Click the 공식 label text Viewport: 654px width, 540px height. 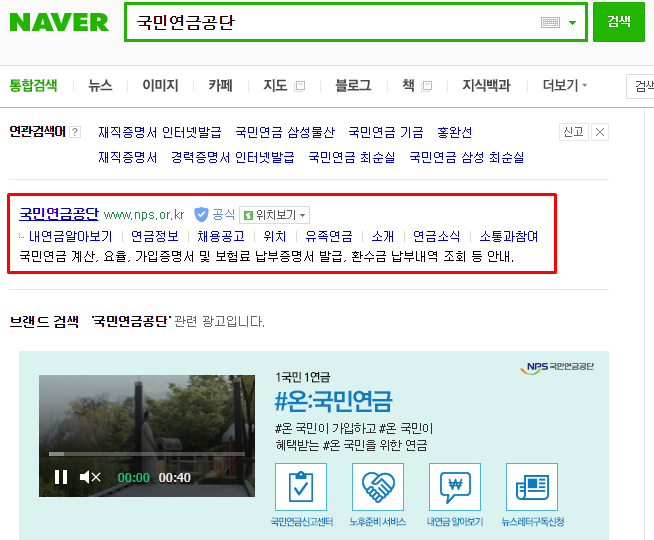tap(224, 214)
